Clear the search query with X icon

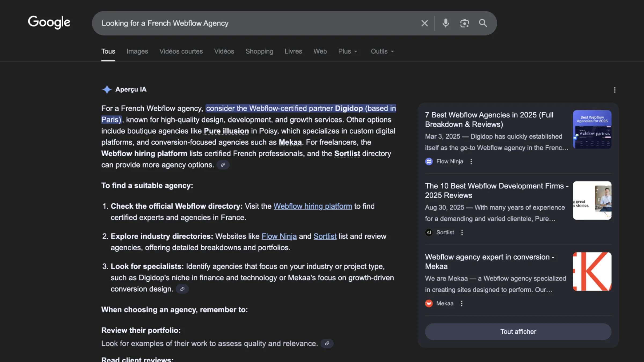[424, 23]
